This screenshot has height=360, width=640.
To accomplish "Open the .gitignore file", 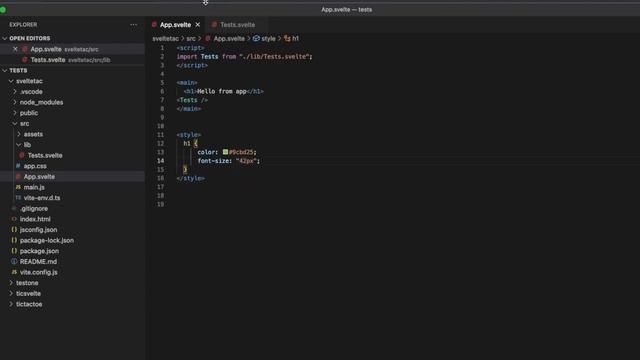I will (34, 208).
